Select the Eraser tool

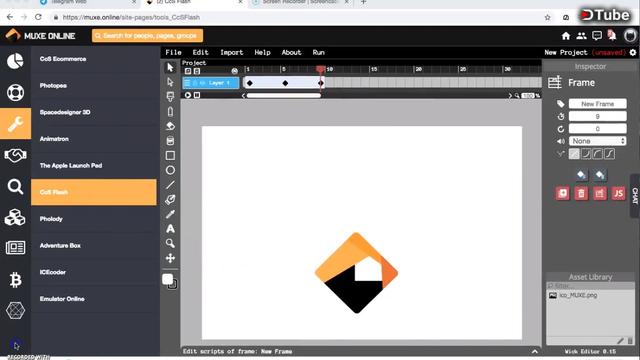[170, 126]
